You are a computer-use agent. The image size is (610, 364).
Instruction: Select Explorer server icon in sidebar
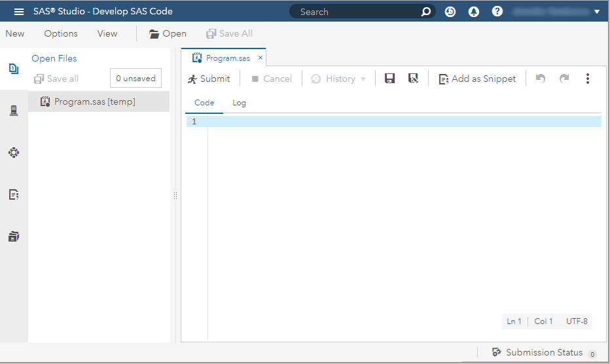(14, 111)
